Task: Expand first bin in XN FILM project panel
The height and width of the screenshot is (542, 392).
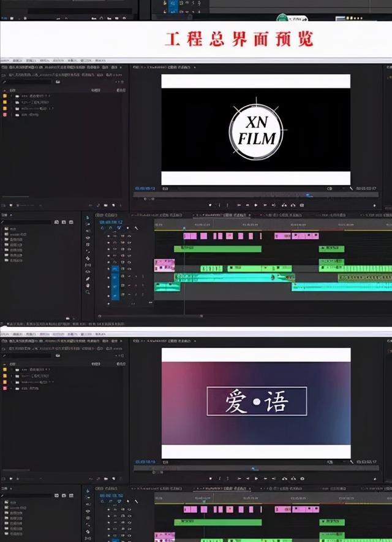Action: pos(11,96)
